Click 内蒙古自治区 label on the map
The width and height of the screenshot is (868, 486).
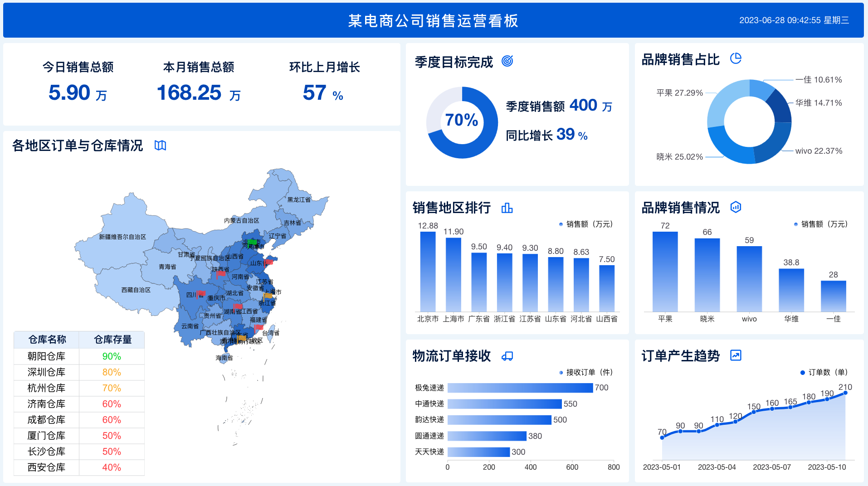[242, 221]
